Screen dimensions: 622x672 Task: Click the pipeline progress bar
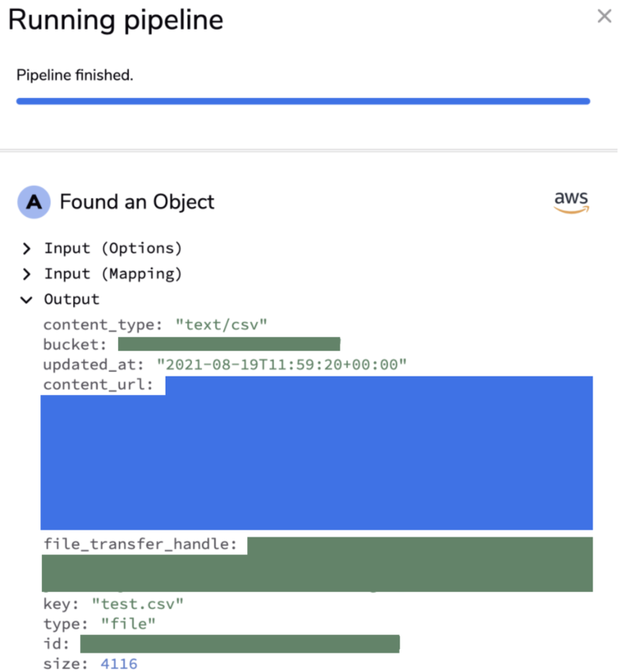(303, 101)
